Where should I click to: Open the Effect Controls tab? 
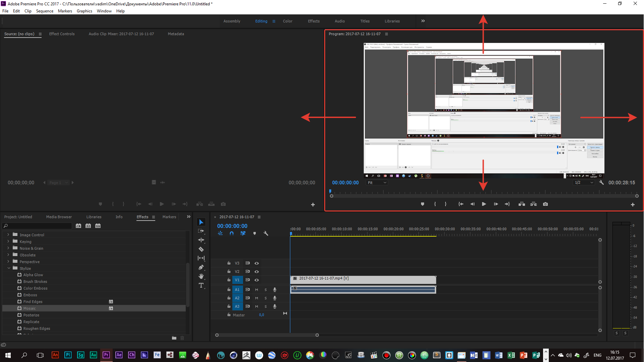[x=62, y=34]
